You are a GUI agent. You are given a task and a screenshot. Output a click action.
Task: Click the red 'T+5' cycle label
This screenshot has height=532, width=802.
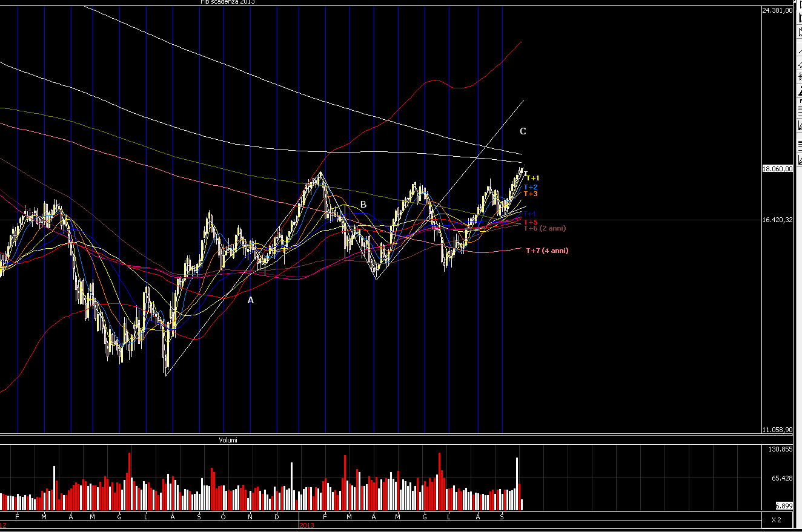point(531,222)
